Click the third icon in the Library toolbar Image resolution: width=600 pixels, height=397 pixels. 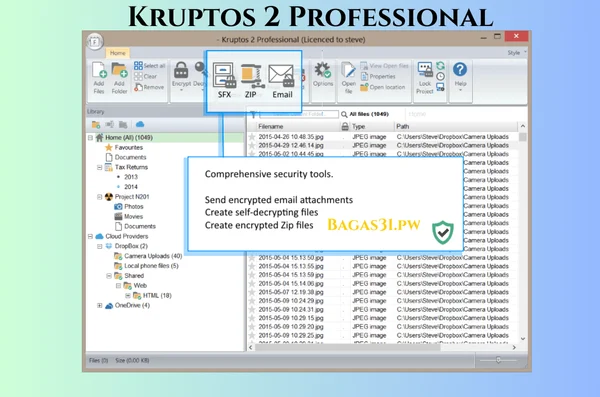123,124
